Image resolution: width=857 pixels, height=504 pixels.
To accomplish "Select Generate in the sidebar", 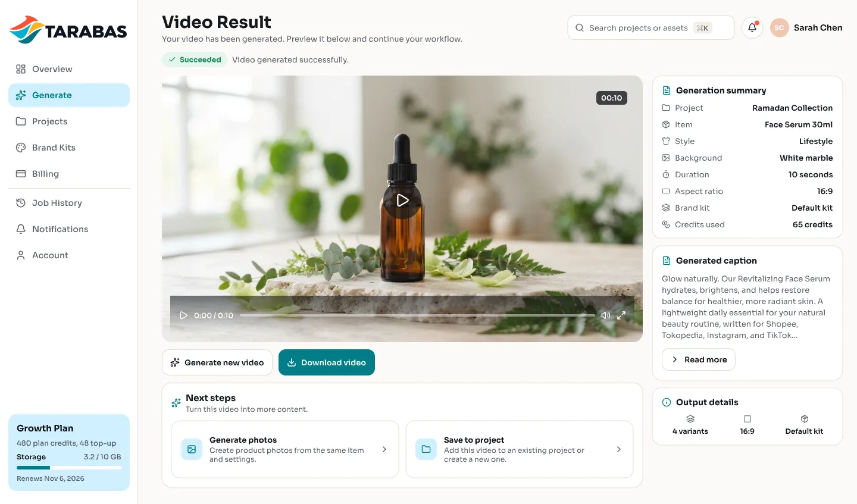I will (x=69, y=95).
